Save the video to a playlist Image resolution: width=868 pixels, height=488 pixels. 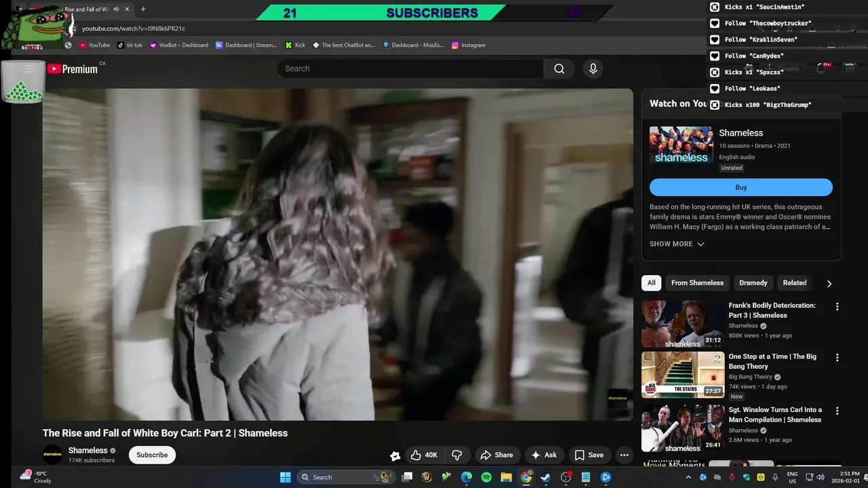(589, 455)
